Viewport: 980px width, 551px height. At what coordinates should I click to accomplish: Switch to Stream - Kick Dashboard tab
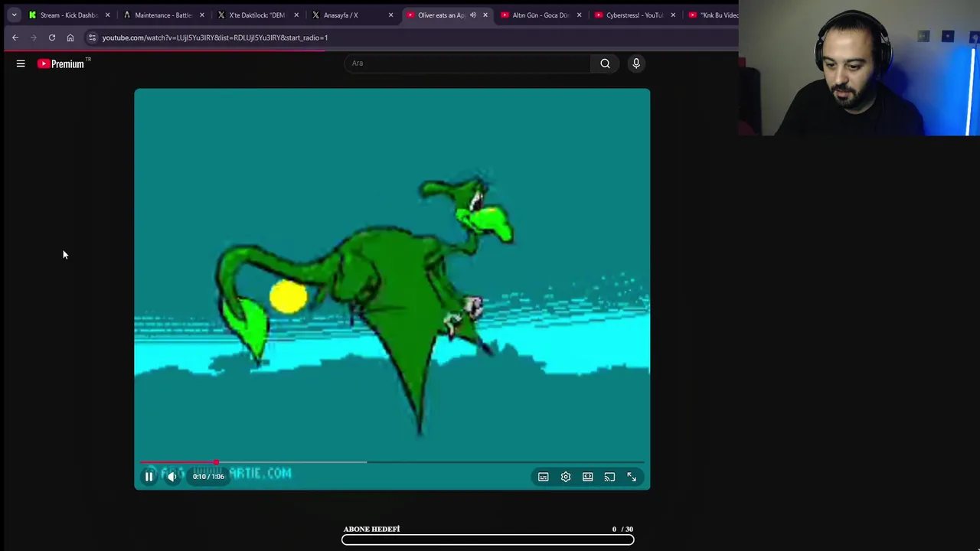coord(67,15)
